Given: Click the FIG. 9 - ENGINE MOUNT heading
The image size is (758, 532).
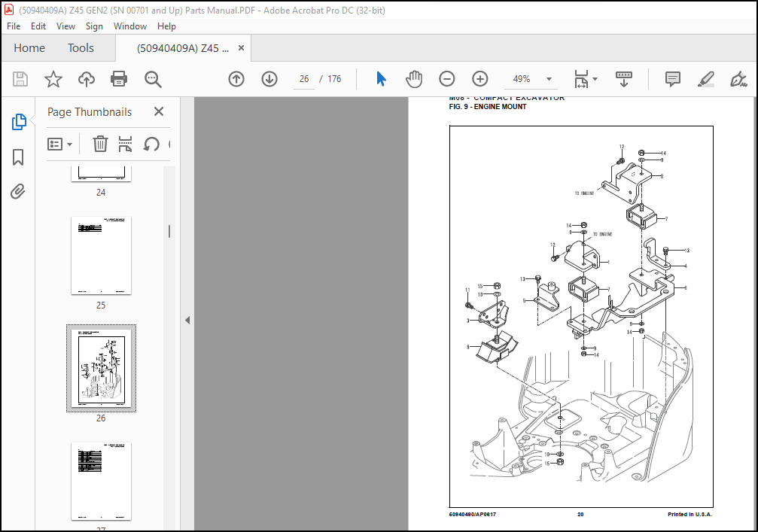Looking at the screenshot, I should pyautogui.click(x=487, y=107).
